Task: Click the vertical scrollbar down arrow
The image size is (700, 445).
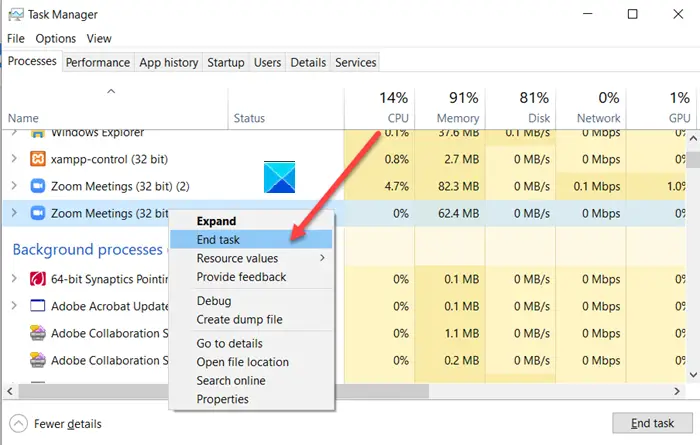Action: pyautogui.click(x=693, y=375)
